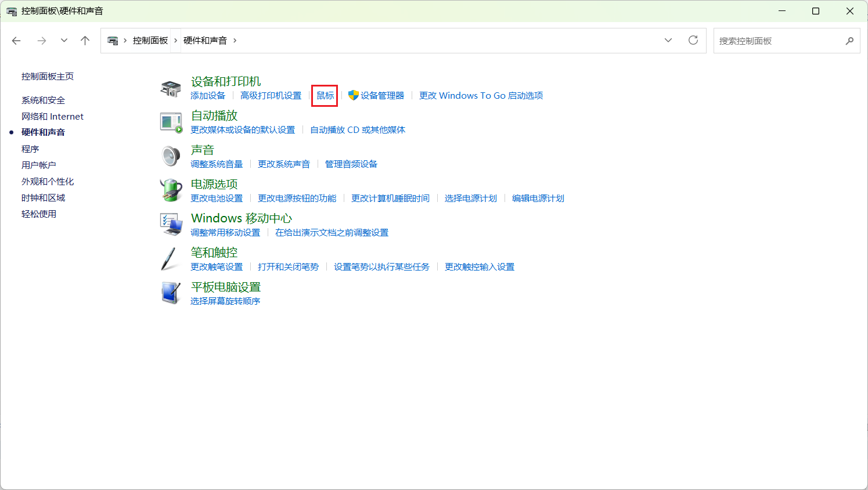The image size is (868, 490).
Task: Click the 硬件和声音 breadcrumb segment
Action: pos(205,41)
